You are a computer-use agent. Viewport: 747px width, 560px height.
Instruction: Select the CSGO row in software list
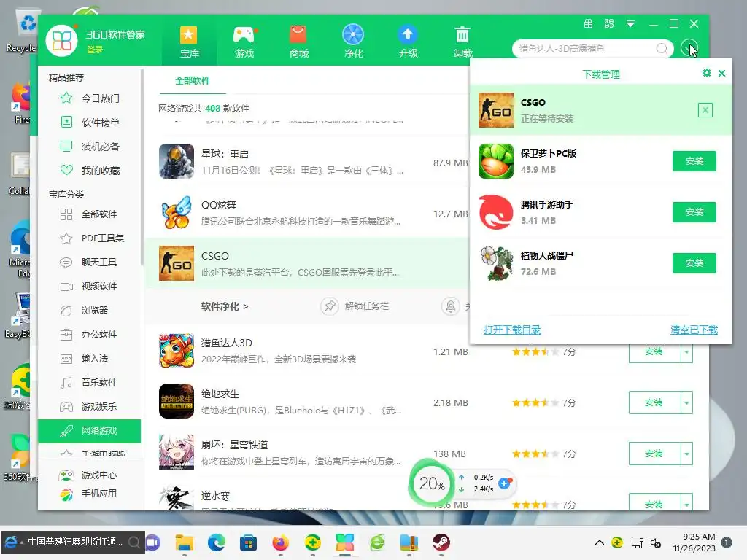pyautogui.click(x=307, y=263)
